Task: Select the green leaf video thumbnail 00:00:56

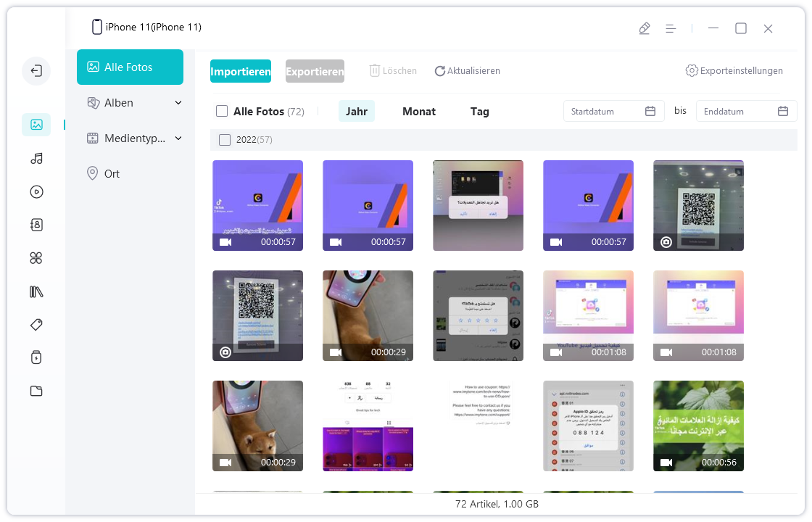Action: click(x=699, y=426)
